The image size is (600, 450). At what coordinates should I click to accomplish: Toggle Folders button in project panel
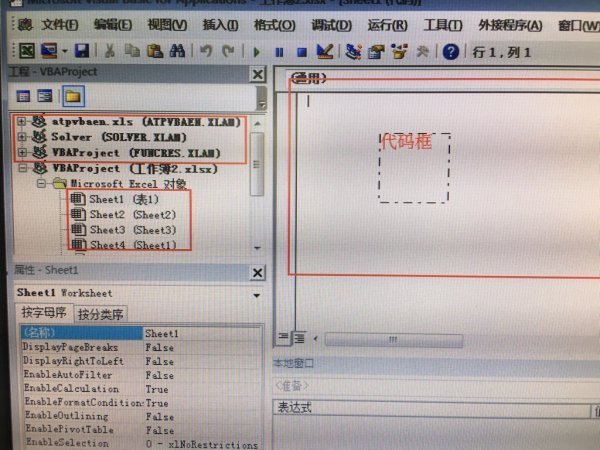pos(73,96)
